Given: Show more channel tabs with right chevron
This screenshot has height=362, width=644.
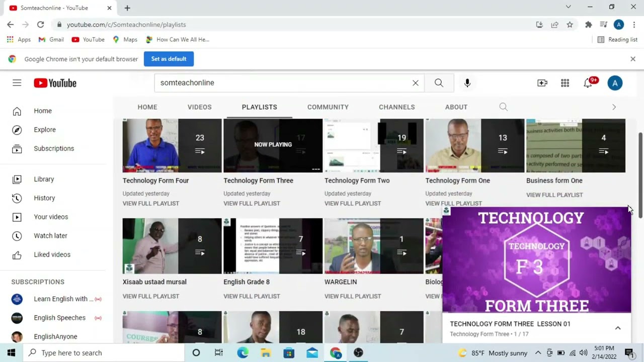Looking at the screenshot, I should coord(614,107).
